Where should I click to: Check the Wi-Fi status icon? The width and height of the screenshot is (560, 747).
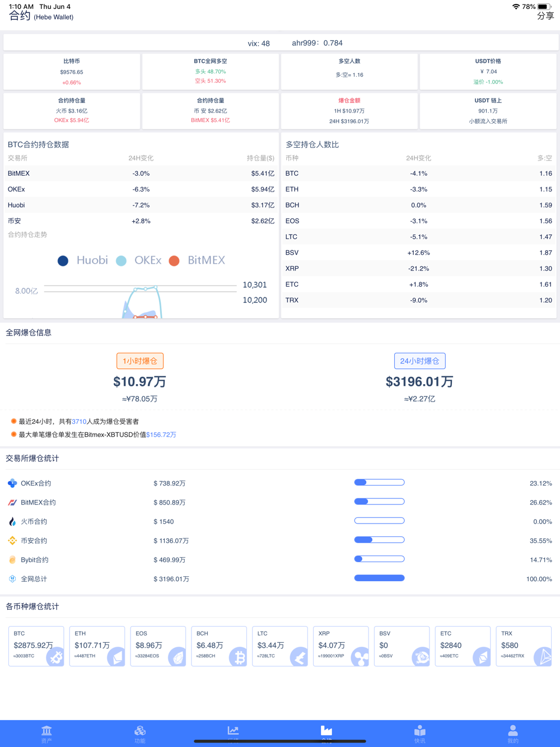click(x=516, y=7)
